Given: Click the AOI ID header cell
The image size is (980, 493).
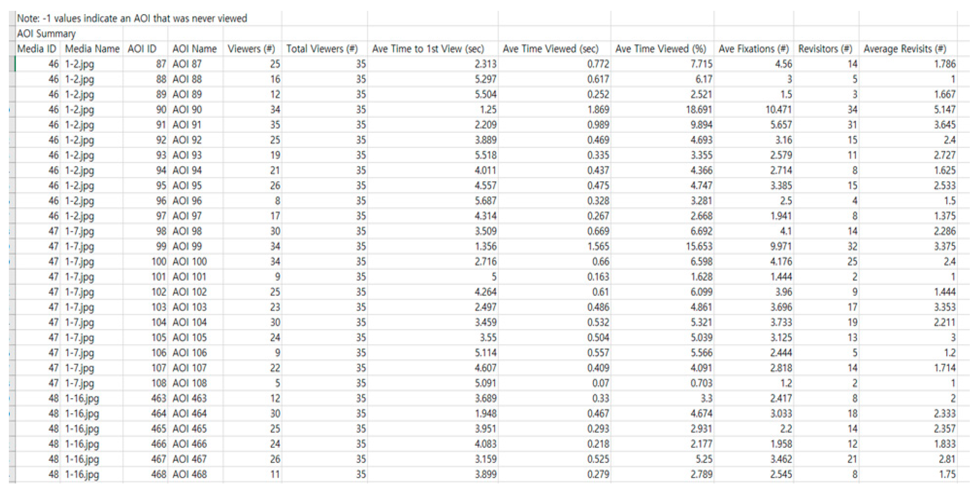Looking at the screenshot, I should [x=142, y=49].
